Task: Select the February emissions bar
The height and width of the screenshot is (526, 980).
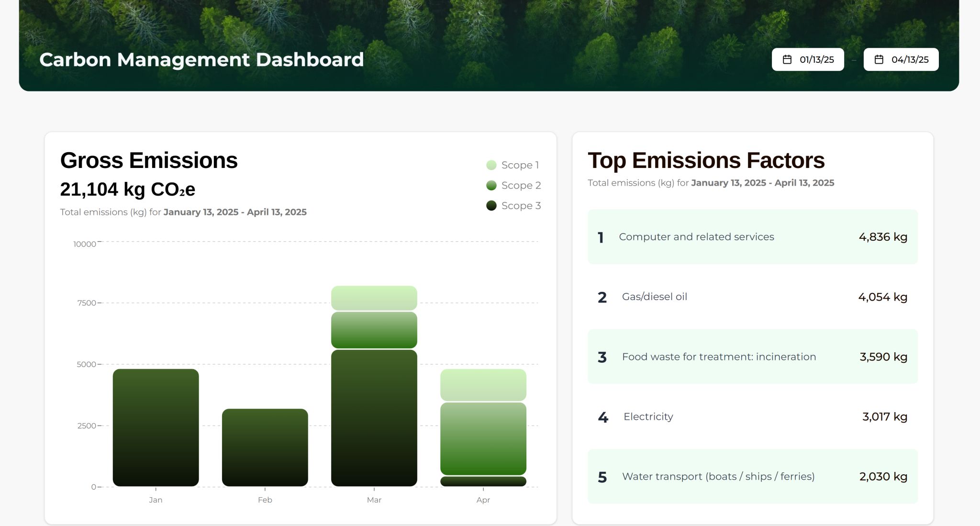Action: [265, 448]
